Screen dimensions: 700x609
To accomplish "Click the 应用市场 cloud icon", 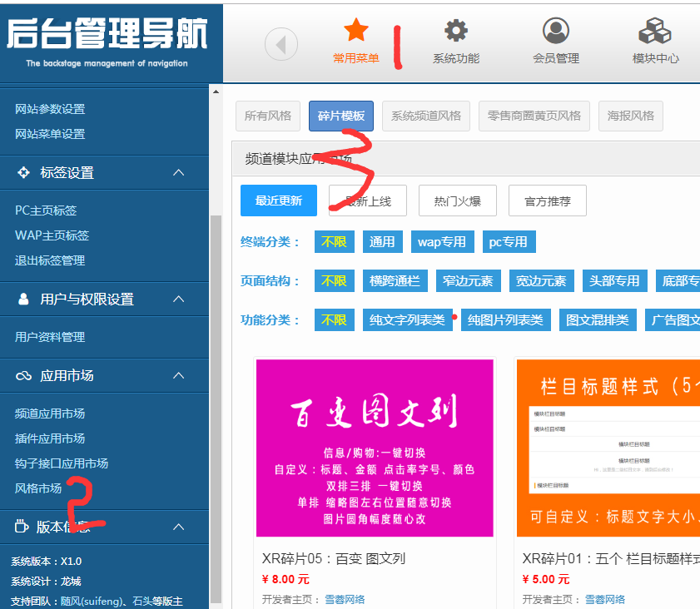I will click(23, 376).
